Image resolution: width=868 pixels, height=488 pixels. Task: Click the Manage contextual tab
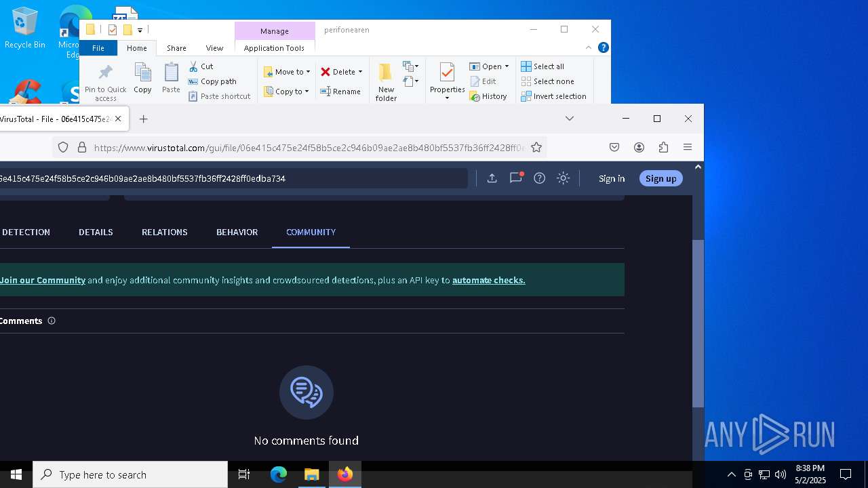(275, 31)
